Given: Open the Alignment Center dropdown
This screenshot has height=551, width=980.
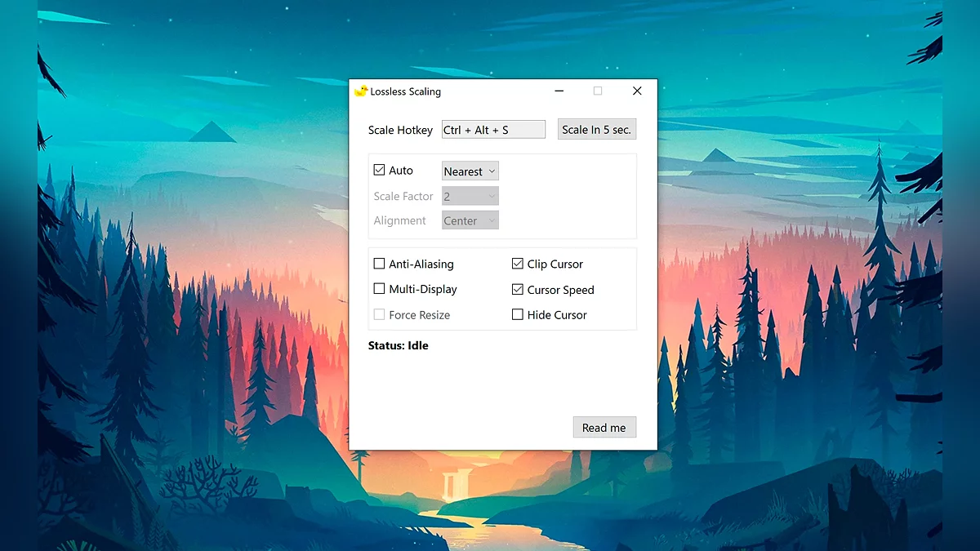Looking at the screenshot, I should point(470,220).
